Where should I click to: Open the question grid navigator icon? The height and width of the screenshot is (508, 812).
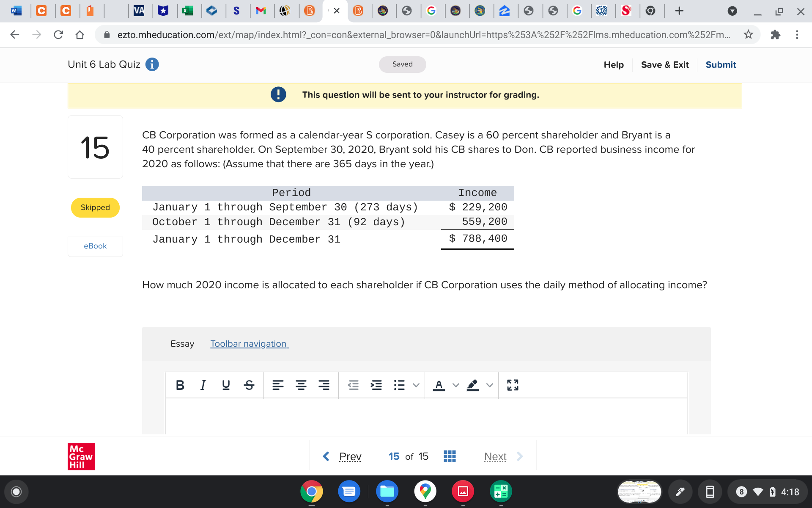click(450, 456)
